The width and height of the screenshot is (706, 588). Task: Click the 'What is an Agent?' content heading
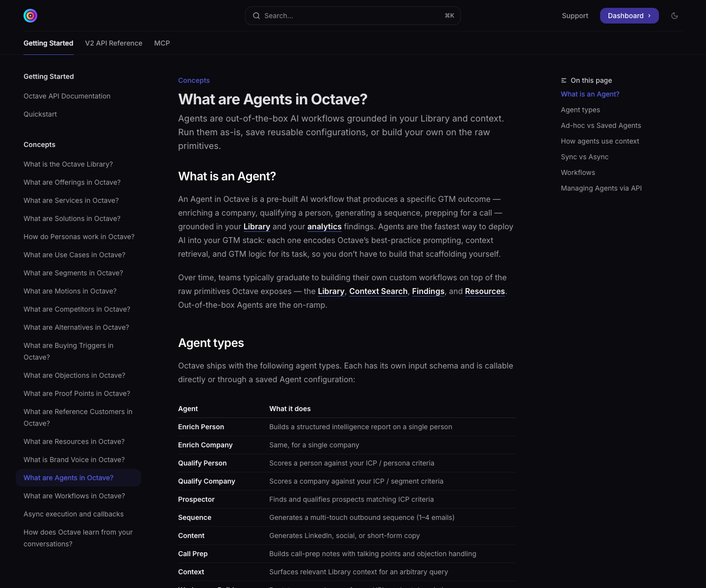pyautogui.click(x=227, y=176)
